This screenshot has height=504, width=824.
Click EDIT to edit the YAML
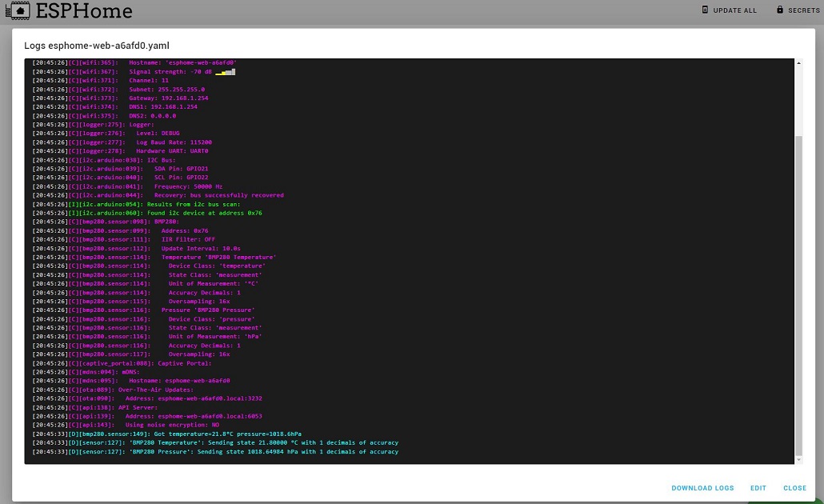(x=758, y=488)
